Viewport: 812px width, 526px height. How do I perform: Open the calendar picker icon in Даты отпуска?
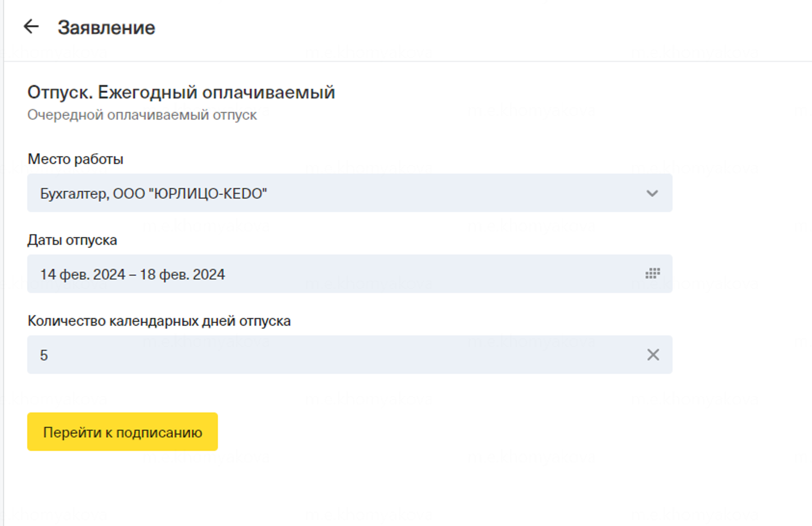click(x=652, y=274)
